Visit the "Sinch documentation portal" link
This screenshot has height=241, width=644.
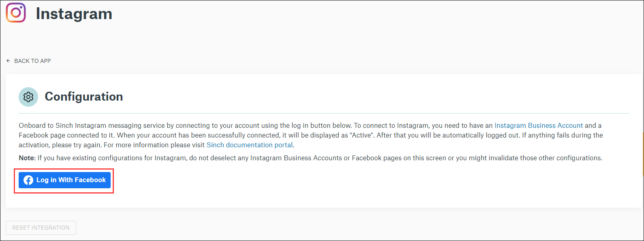click(250, 145)
